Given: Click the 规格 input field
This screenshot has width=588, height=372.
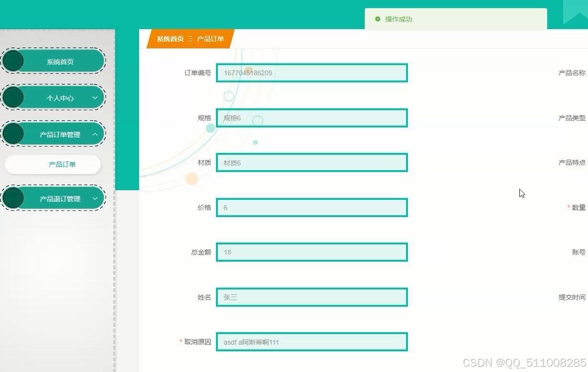Looking at the screenshot, I should (x=312, y=118).
